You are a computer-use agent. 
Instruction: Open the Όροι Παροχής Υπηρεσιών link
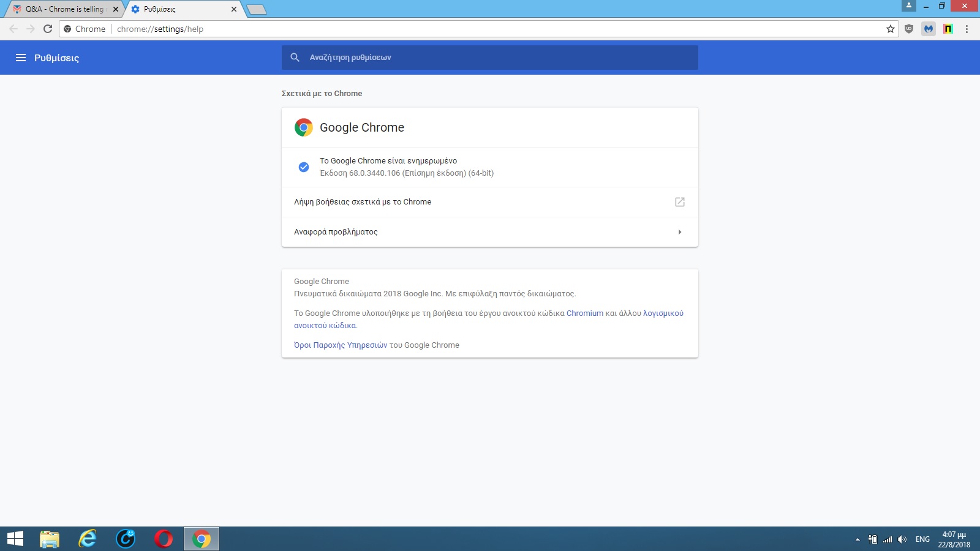point(341,345)
